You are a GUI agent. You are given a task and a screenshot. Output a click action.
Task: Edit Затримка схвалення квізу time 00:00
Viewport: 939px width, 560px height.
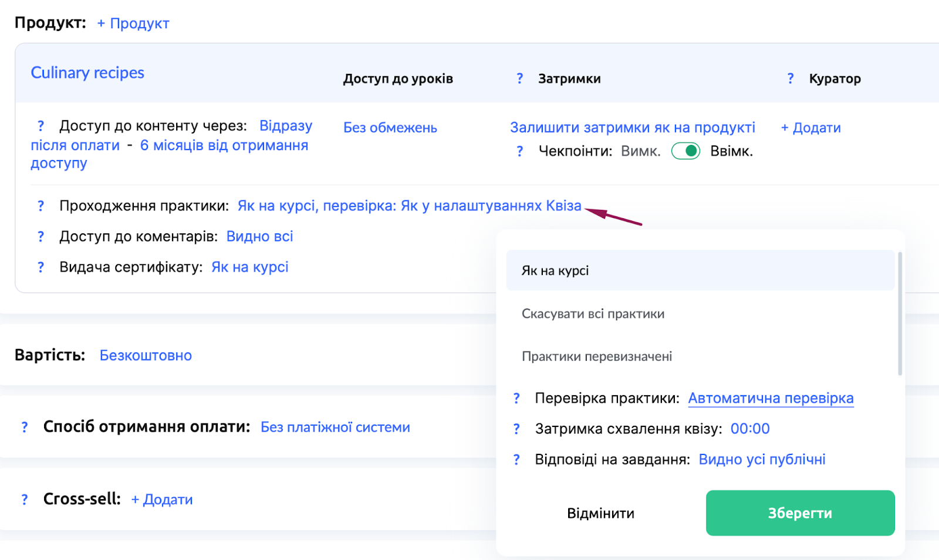749,429
